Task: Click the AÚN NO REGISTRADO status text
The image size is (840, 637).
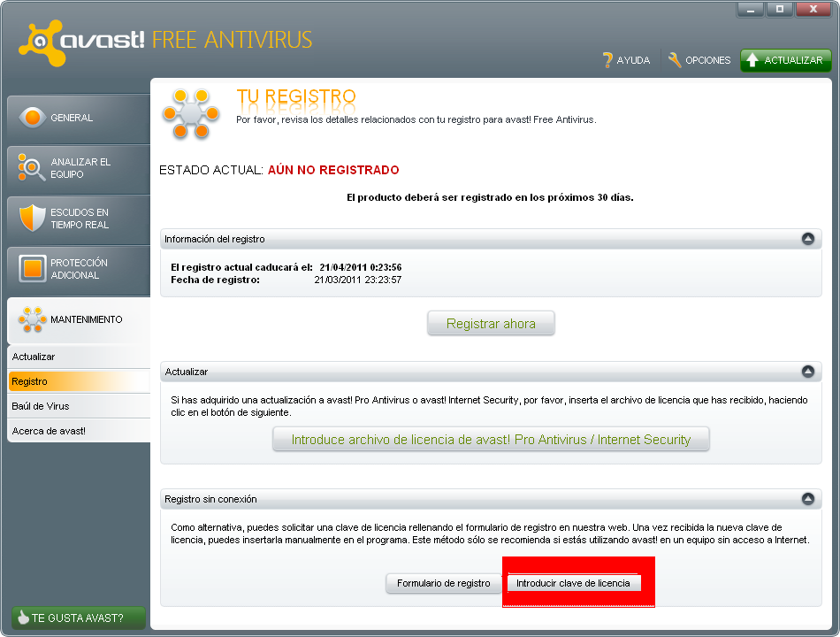Action: click(x=333, y=170)
